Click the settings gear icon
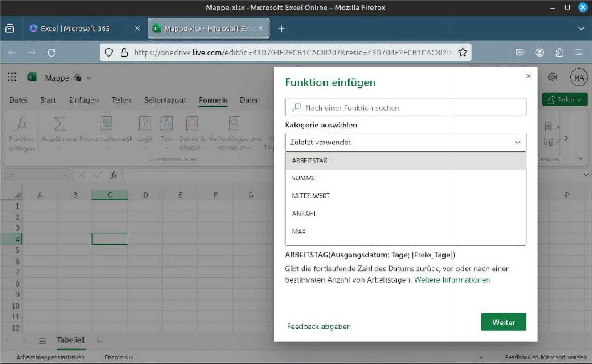 point(553,77)
